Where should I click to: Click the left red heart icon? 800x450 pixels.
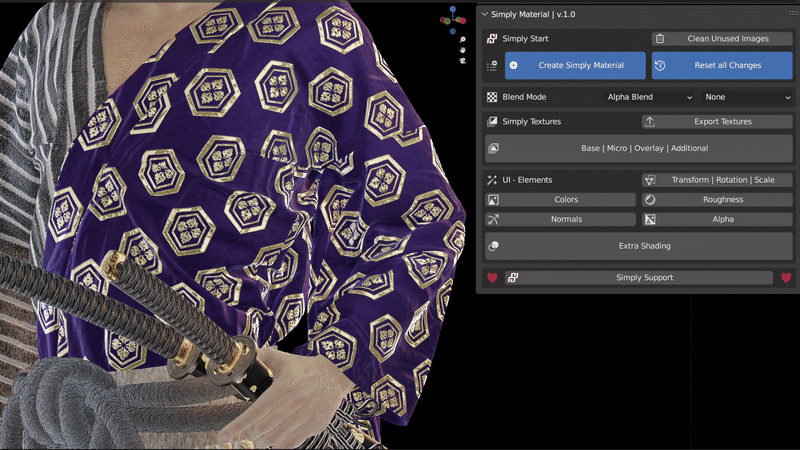pyautogui.click(x=492, y=278)
